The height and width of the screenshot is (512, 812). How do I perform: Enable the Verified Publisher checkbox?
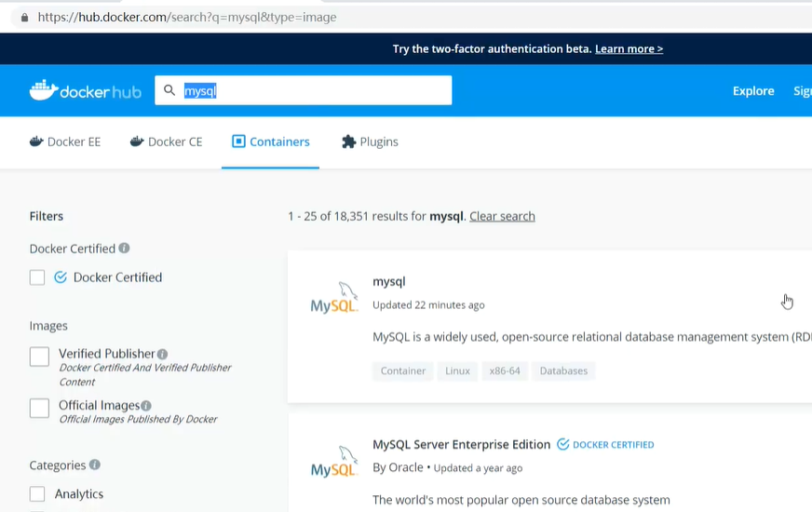coord(39,357)
